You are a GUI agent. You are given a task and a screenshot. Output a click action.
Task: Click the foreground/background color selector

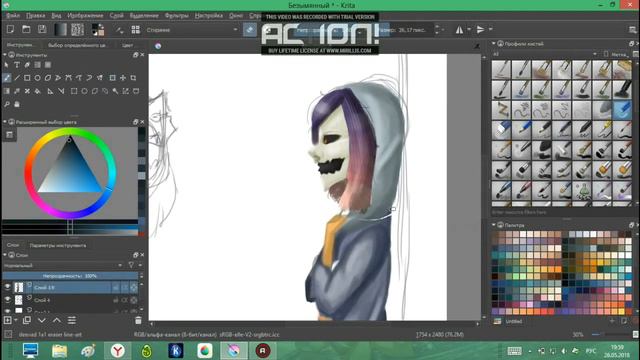[98, 29]
